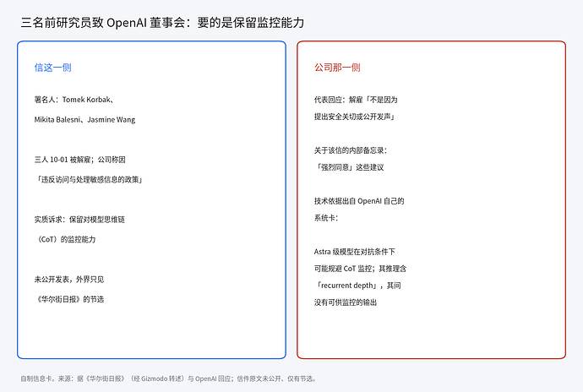The image size is (583, 392).
Task: Click the line 实质诉求：保留对模型思维链
Action: (x=79, y=220)
